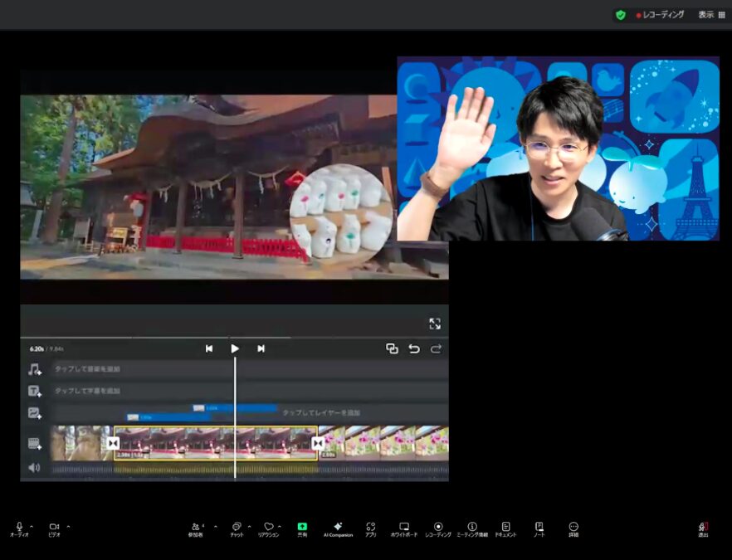Open the 参加者 participants panel
The image size is (732, 560).
(x=196, y=528)
